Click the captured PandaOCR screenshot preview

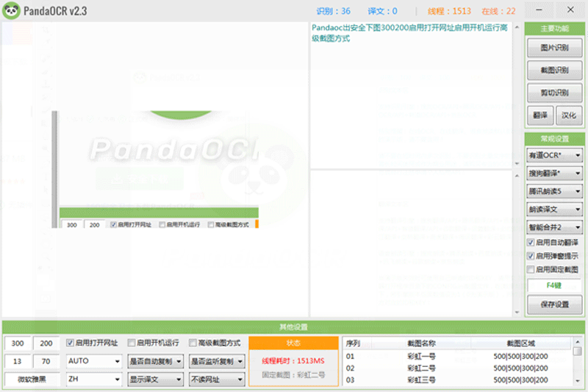click(x=155, y=169)
